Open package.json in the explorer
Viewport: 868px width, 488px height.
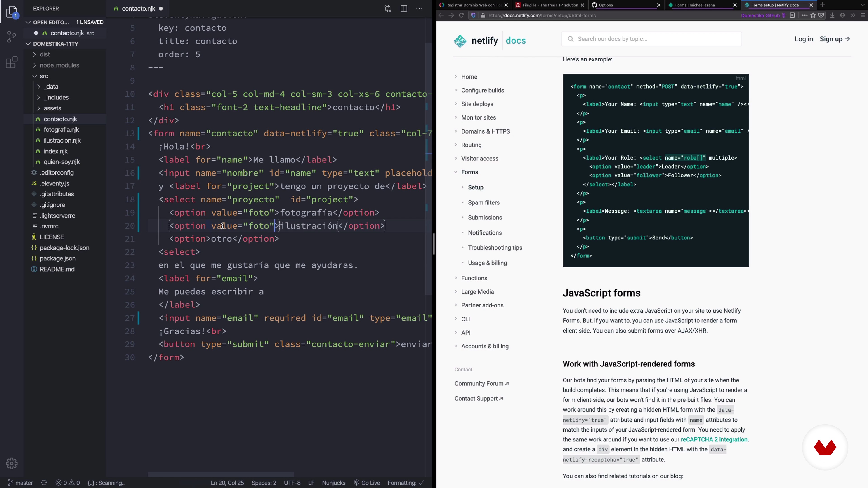[58, 258]
